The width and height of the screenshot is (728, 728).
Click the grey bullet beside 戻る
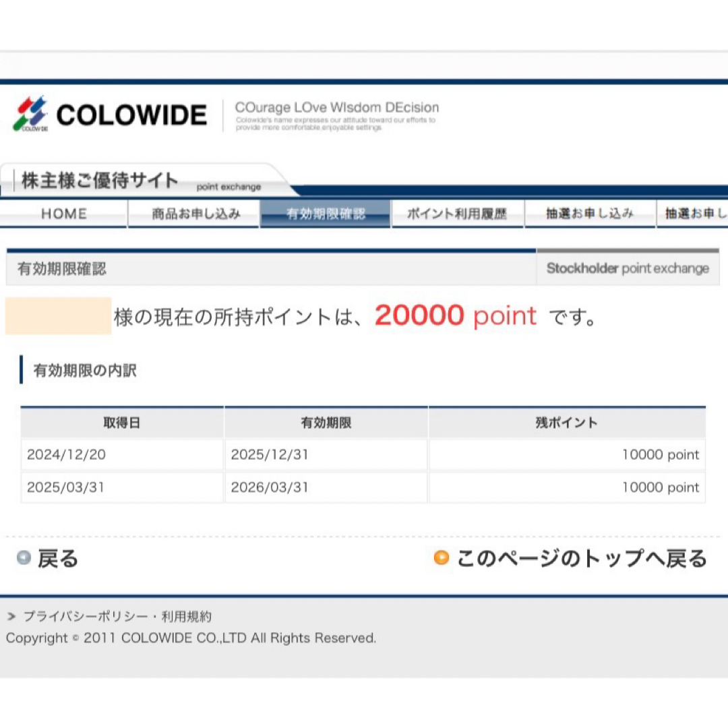coord(24,557)
